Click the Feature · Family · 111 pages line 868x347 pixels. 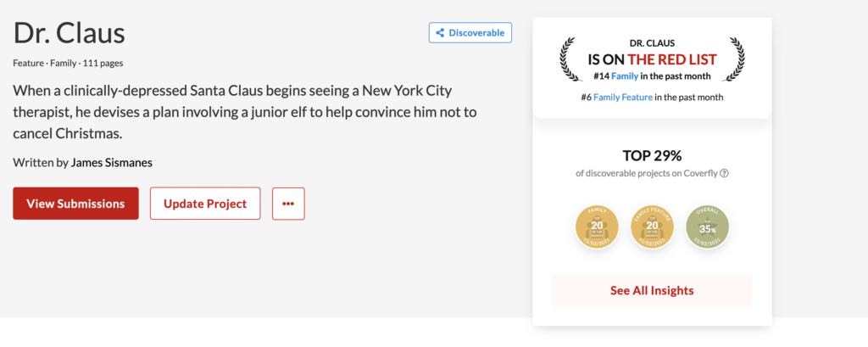tap(68, 63)
